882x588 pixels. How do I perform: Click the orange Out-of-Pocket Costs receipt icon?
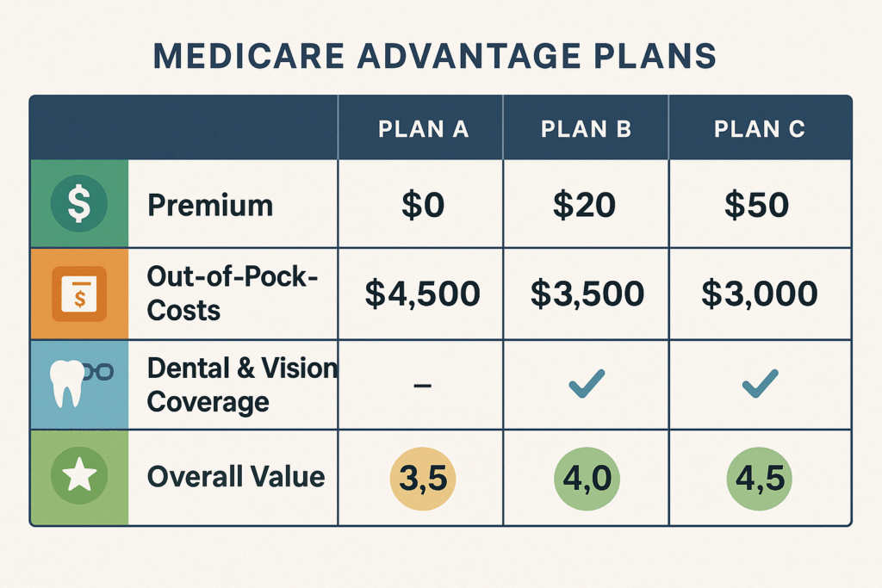pyautogui.click(x=78, y=294)
